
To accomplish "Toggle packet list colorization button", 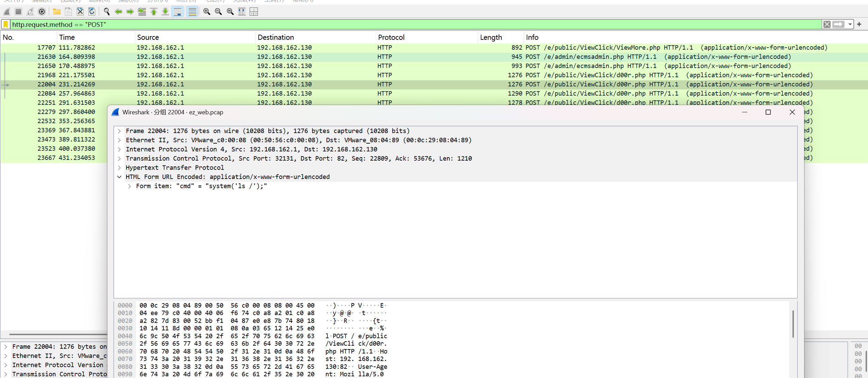I will 192,12.
